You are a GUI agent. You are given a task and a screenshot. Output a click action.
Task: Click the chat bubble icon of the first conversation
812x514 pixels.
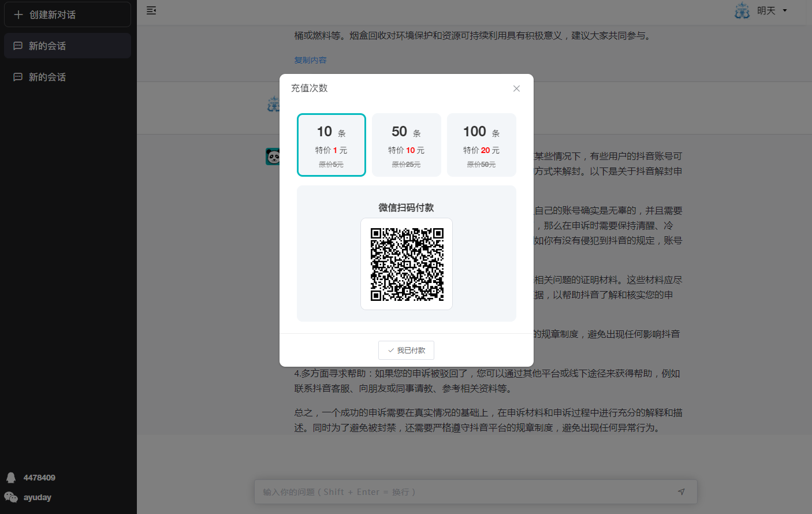tap(18, 46)
